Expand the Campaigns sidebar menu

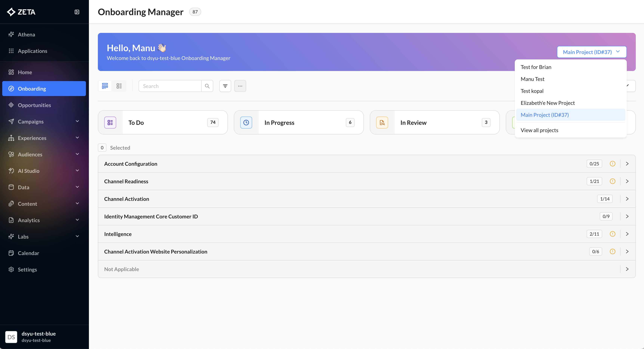coord(77,121)
